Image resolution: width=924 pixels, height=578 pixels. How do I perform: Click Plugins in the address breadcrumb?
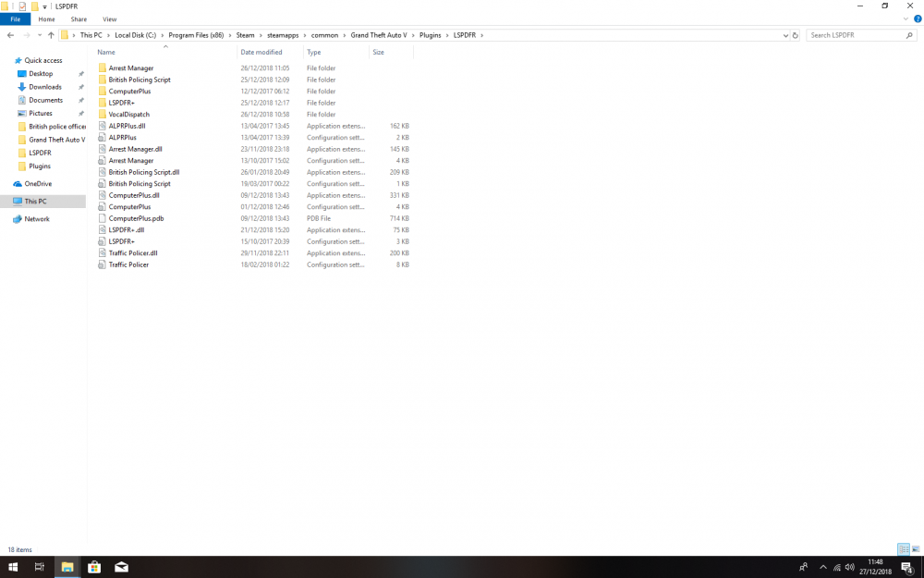(x=431, y=35)
